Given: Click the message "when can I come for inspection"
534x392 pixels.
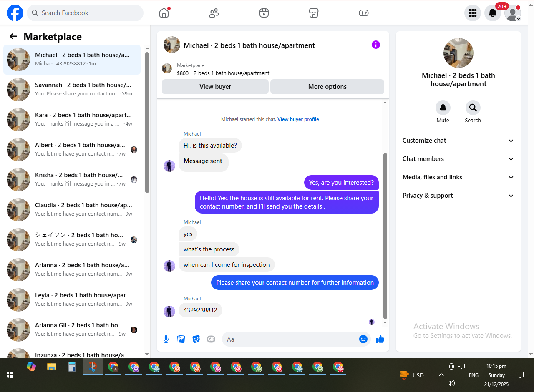Looking at the screenshot, I should (x=227, y=265).
